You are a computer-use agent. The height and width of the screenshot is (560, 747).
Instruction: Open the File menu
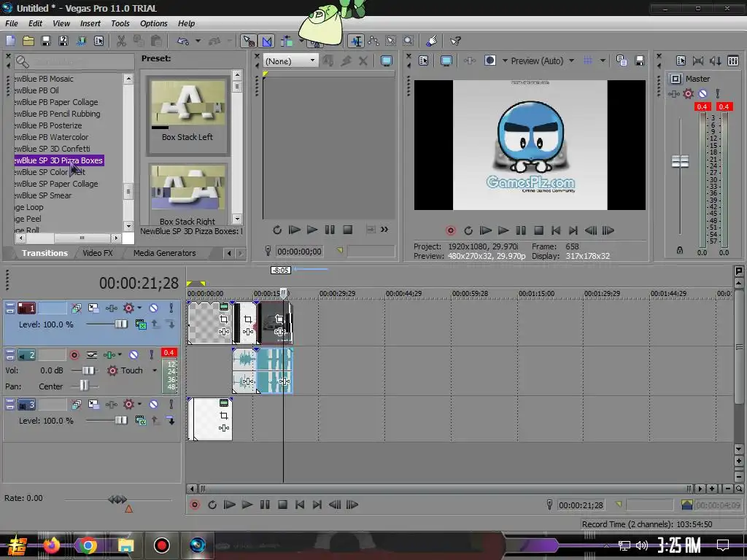12,23
